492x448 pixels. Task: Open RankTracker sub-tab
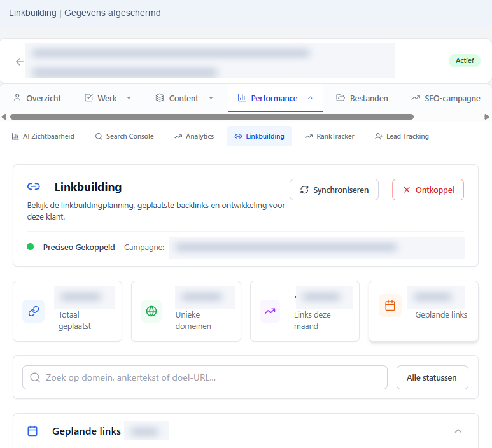coord(330,136)
